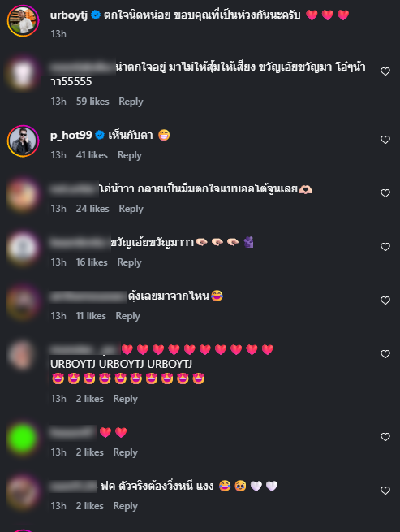The width and height of the screenshot is (400, 532).
Task: Open the urboytj username link
Action: 69,15
